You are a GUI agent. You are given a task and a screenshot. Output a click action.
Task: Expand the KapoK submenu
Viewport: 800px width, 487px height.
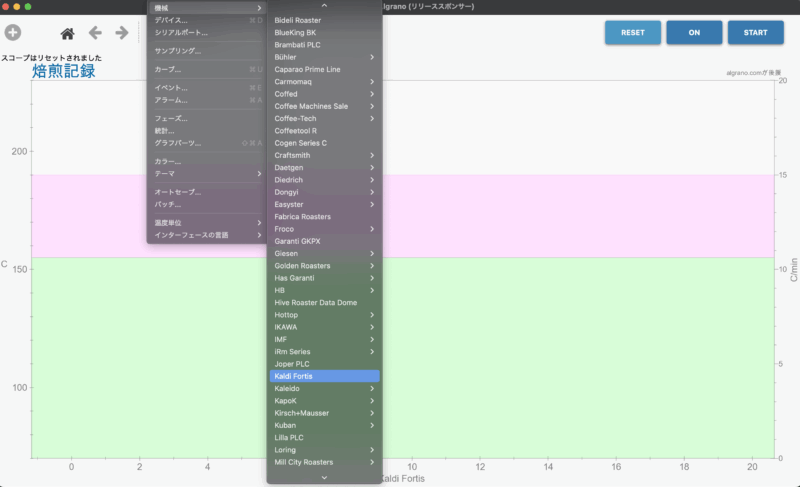(x=324, y=401)
